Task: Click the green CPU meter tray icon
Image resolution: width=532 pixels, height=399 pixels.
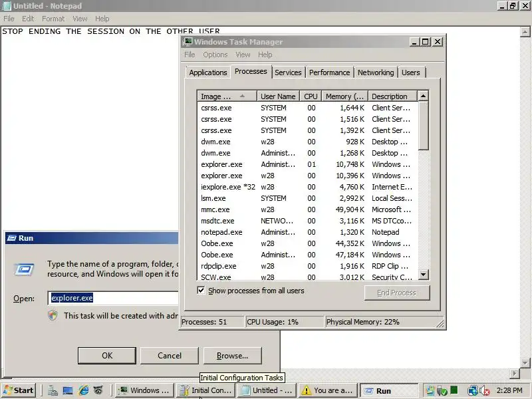Action: click(x=454, y=390)
